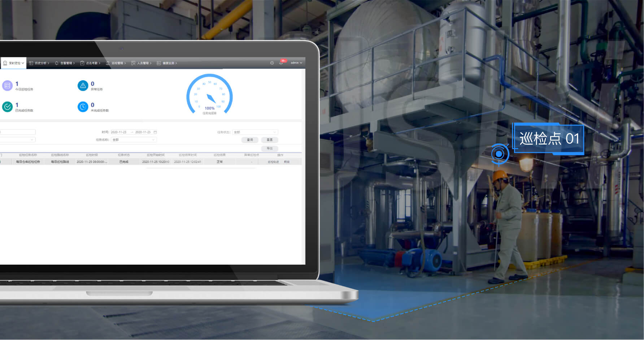The image size is (644, 340).
Task: Click the 今日巡检任务 purple list icon
Action: (x=7, y=86)
